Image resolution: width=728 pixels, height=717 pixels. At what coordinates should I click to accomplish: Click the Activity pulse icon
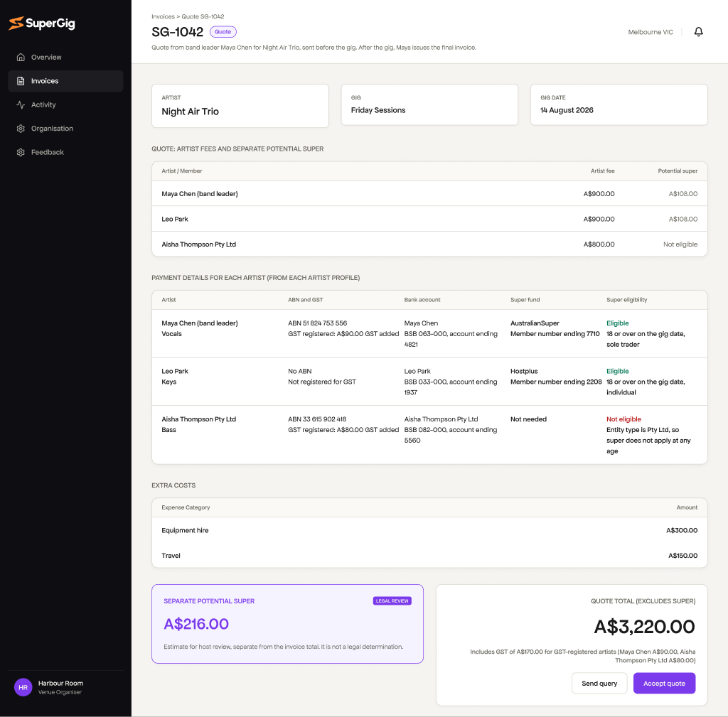[21, 104]
